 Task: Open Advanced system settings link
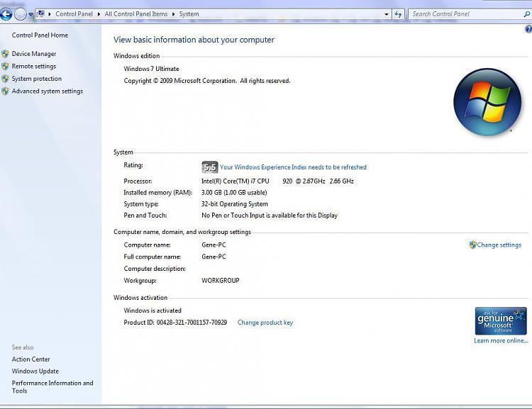coord(47,91)
